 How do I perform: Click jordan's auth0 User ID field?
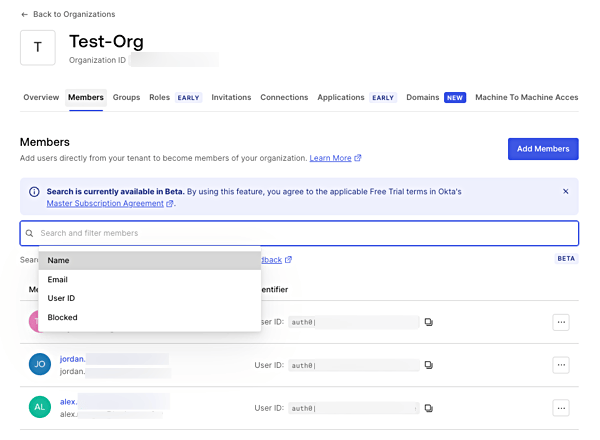[x=354, y=365]
